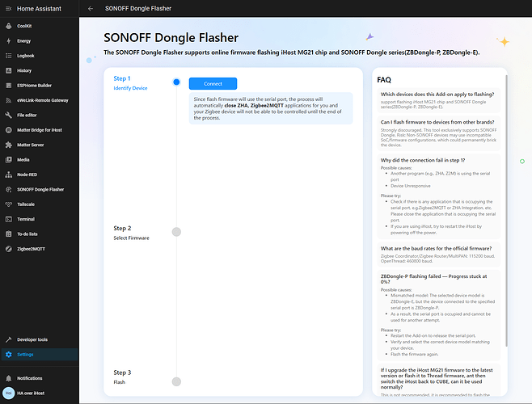Screen dimensions: 532x404
Task: Select the ESPHome Builder menu label
Action: click(x=34, y=86)
